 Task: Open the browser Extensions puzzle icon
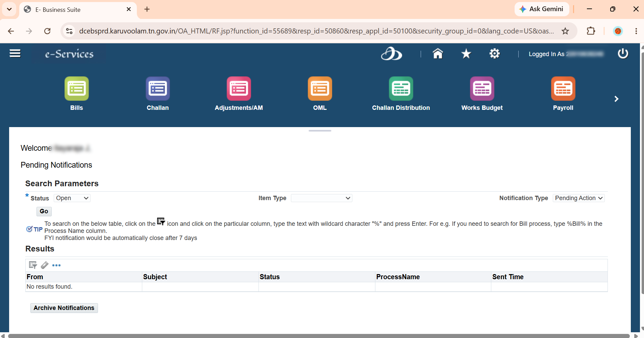591,31
